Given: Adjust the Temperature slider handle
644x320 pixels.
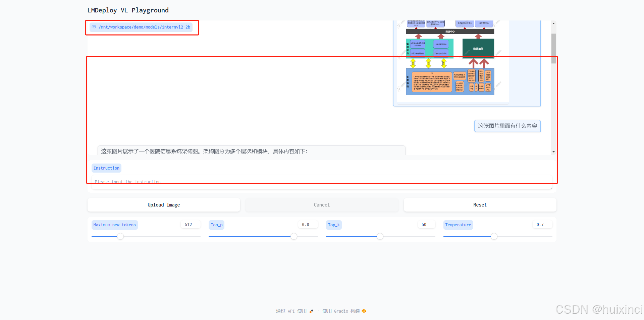Looking at the screenshot, I should click(x=494, y=236).
